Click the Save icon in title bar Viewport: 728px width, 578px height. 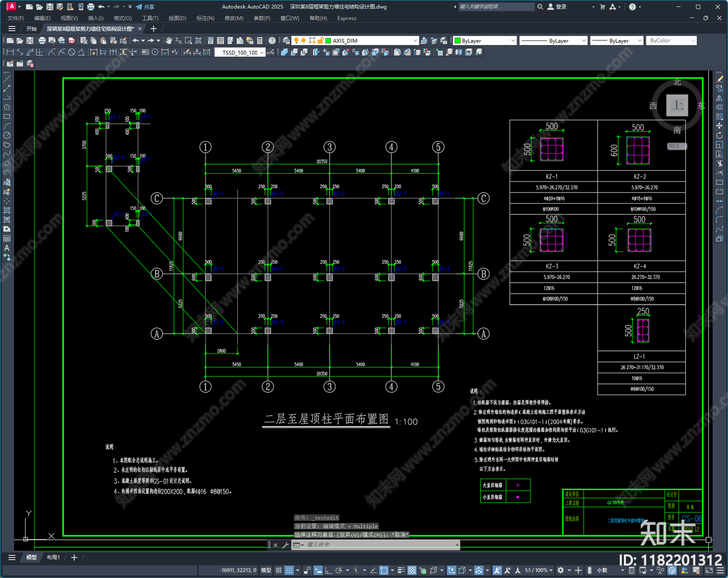50,7
